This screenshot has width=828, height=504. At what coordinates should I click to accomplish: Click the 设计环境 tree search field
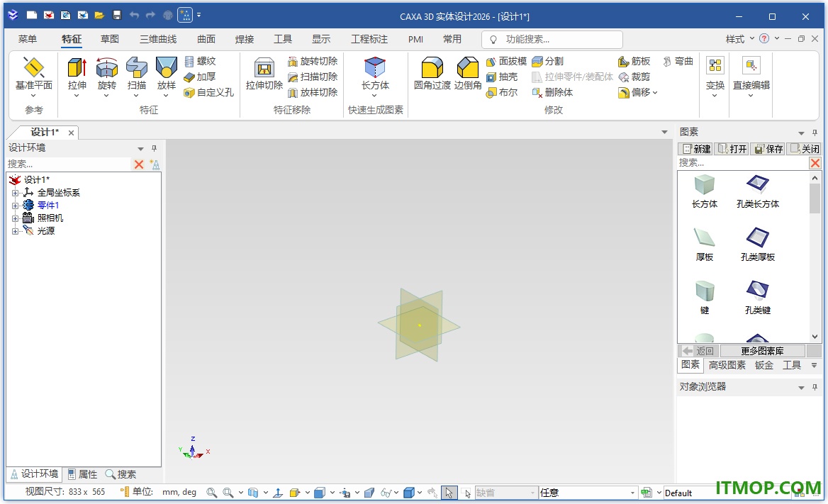point(67,164)
